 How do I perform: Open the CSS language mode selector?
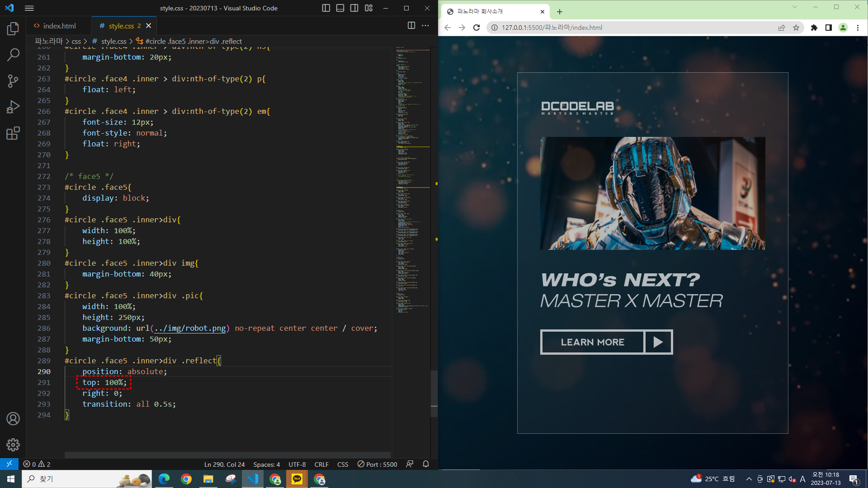point(343,464)
